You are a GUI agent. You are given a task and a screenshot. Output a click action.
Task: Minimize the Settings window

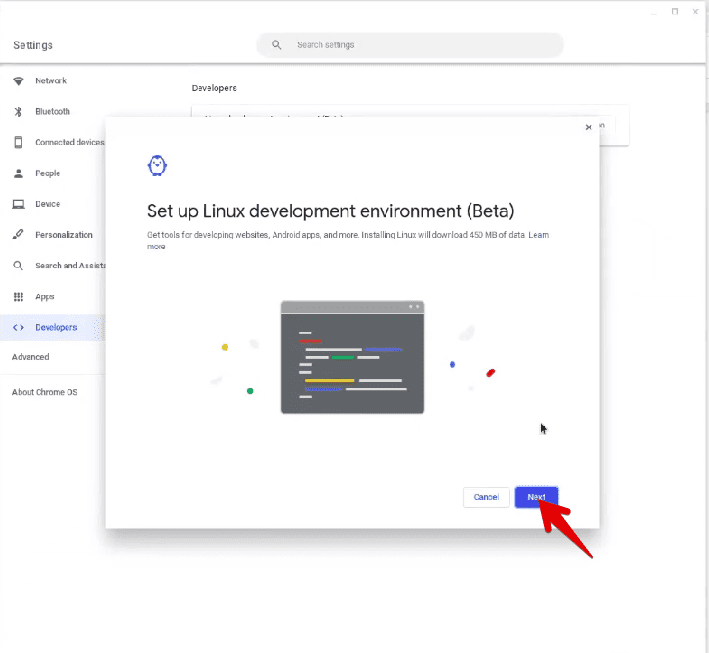(x=654, y=12)
